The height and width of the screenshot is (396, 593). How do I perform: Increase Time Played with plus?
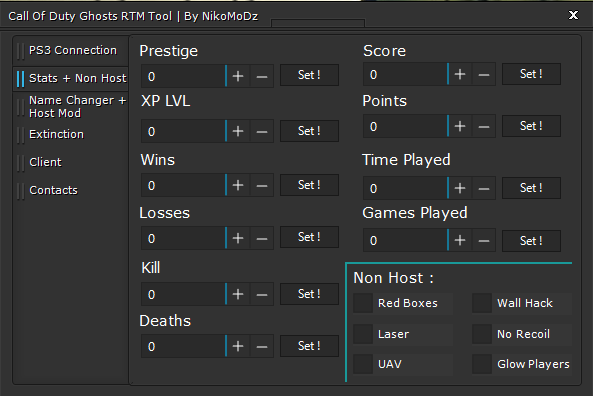[x=460, y=188]
